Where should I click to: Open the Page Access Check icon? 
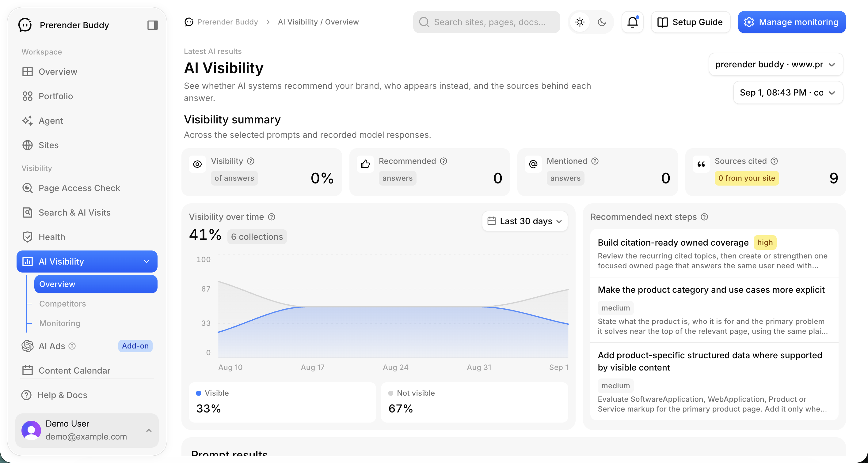pyautogui.click(x=27, y=188)
